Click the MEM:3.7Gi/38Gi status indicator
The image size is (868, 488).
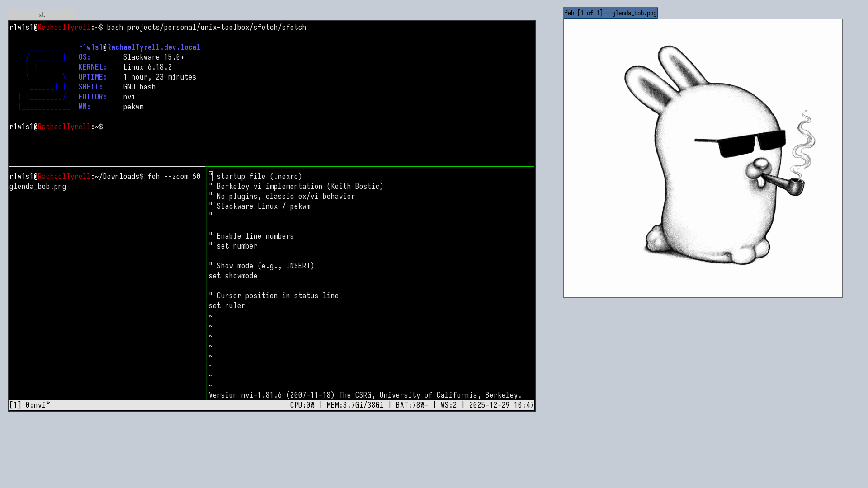click(x=355, y=405)
